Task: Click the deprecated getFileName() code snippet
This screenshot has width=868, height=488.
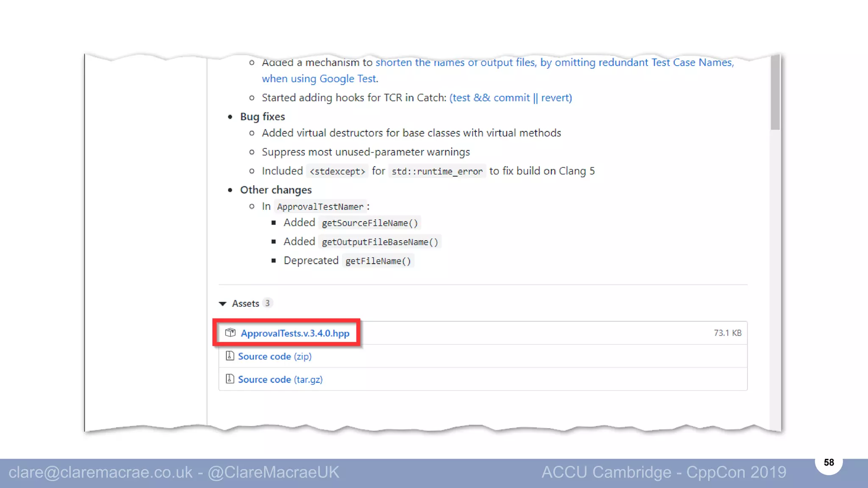Action: click(x=378, y=261)
